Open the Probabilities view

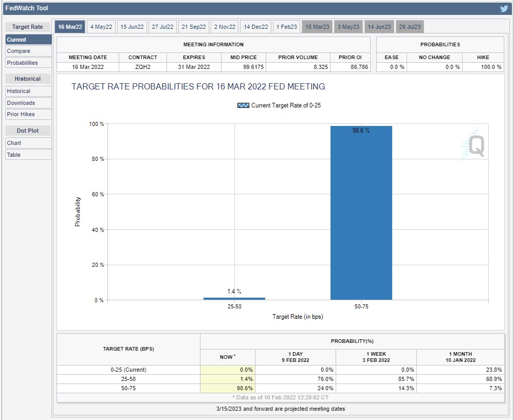click(28, 63)
